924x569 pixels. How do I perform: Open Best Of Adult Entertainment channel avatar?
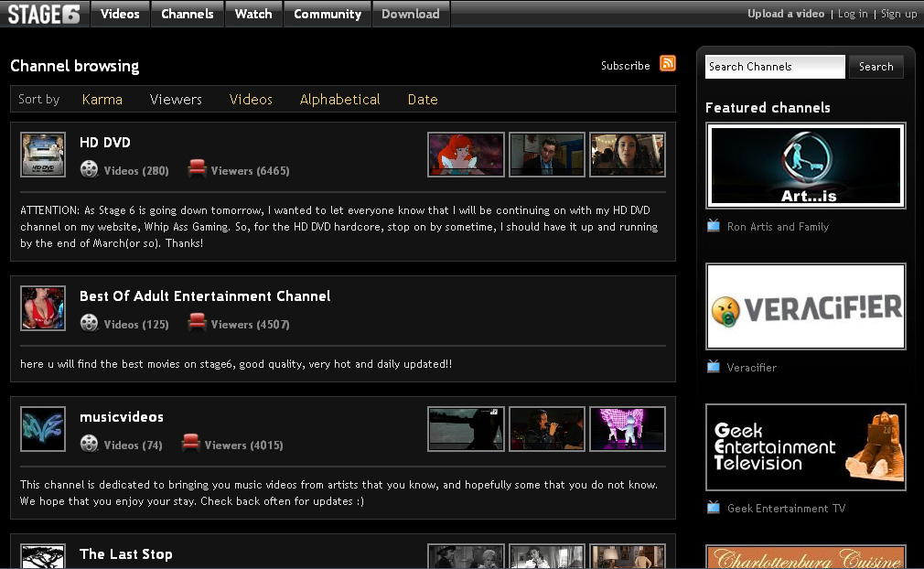tap(43, 308)
